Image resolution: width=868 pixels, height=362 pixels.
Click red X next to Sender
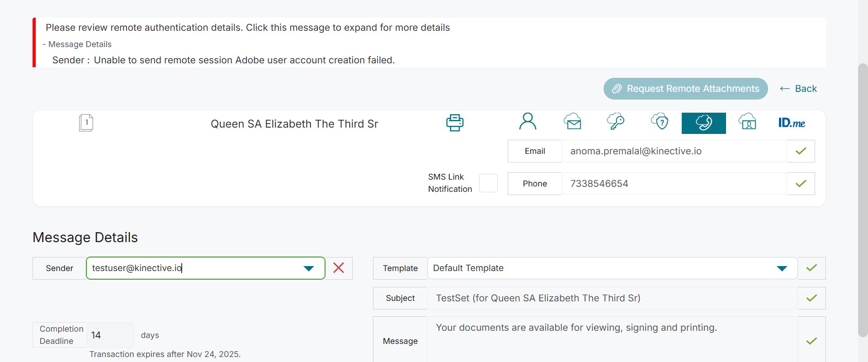point(339,268)
